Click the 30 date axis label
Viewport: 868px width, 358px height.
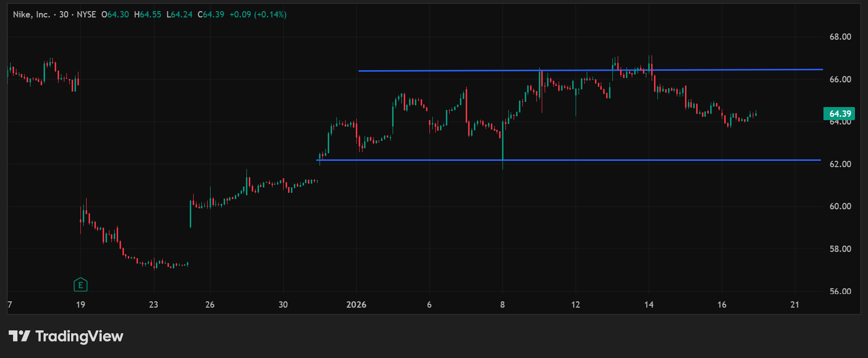pos(283,305)
